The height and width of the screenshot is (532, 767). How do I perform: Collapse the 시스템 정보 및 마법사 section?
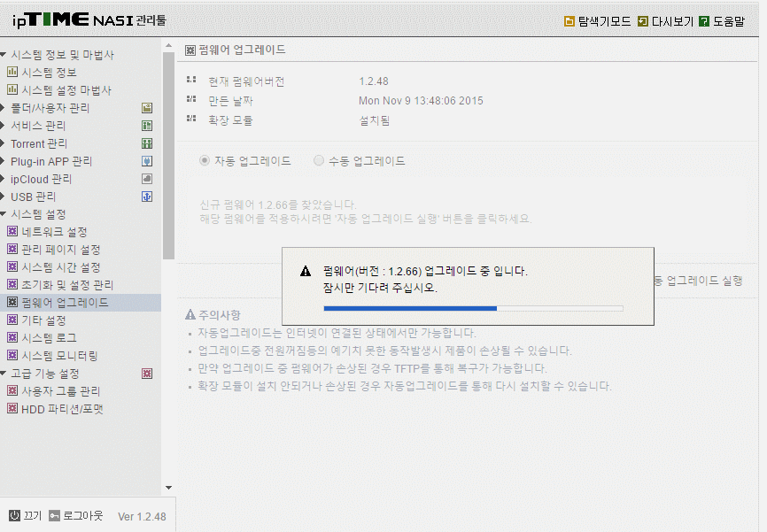(3, 54)
